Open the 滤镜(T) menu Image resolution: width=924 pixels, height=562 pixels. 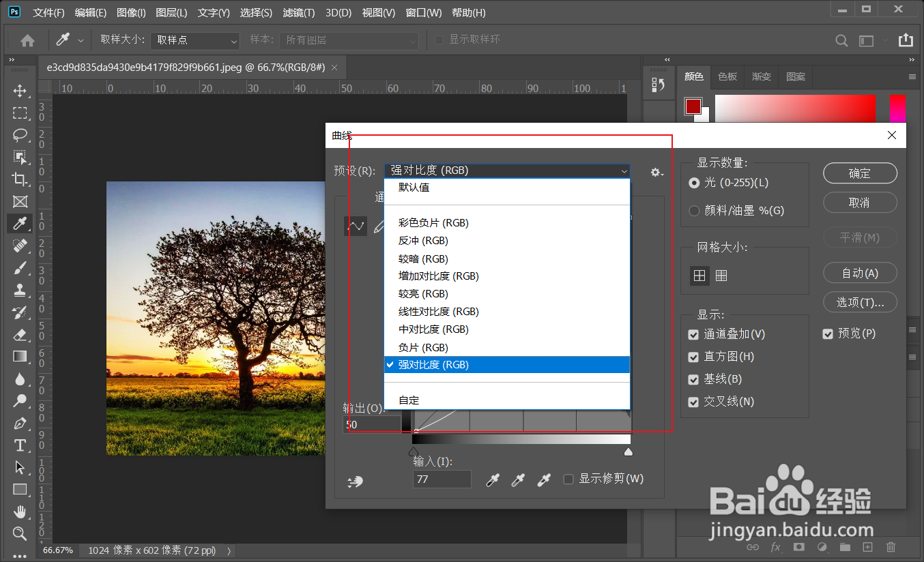point(299,13)
